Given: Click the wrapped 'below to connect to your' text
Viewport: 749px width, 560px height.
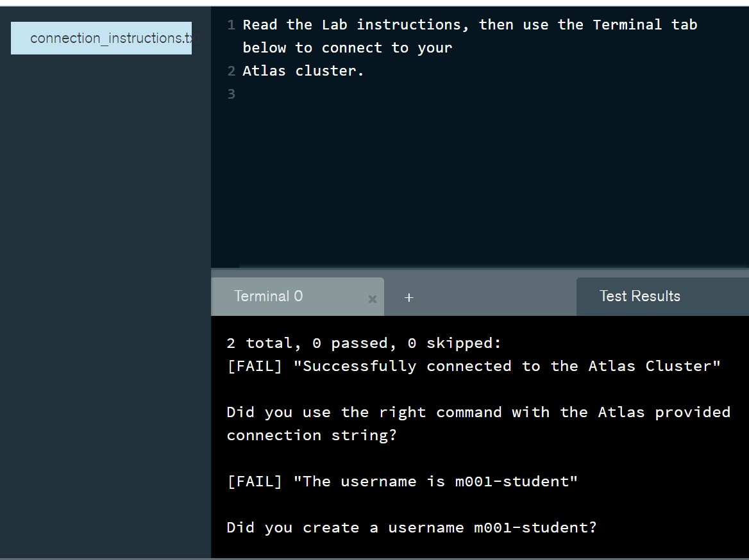Looking at the screenshot, I should 347,48.
